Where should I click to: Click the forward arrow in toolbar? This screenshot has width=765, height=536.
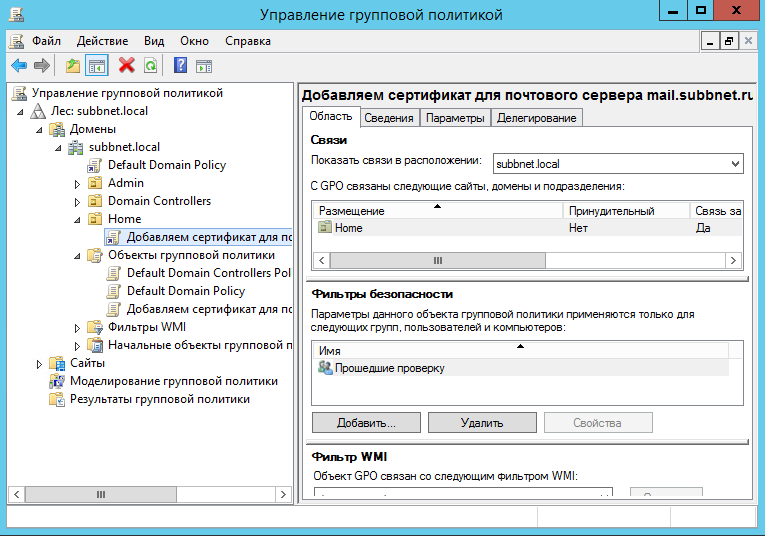42,66
